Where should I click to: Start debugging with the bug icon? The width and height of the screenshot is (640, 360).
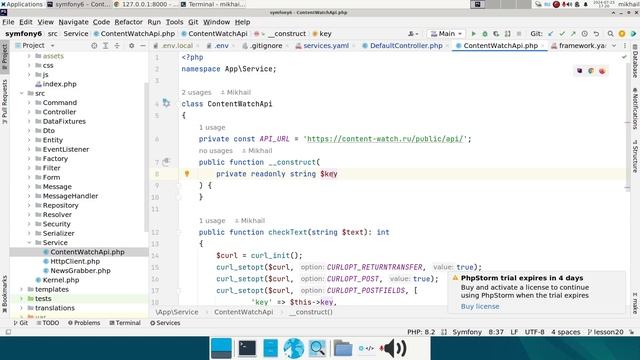point(485,34)
